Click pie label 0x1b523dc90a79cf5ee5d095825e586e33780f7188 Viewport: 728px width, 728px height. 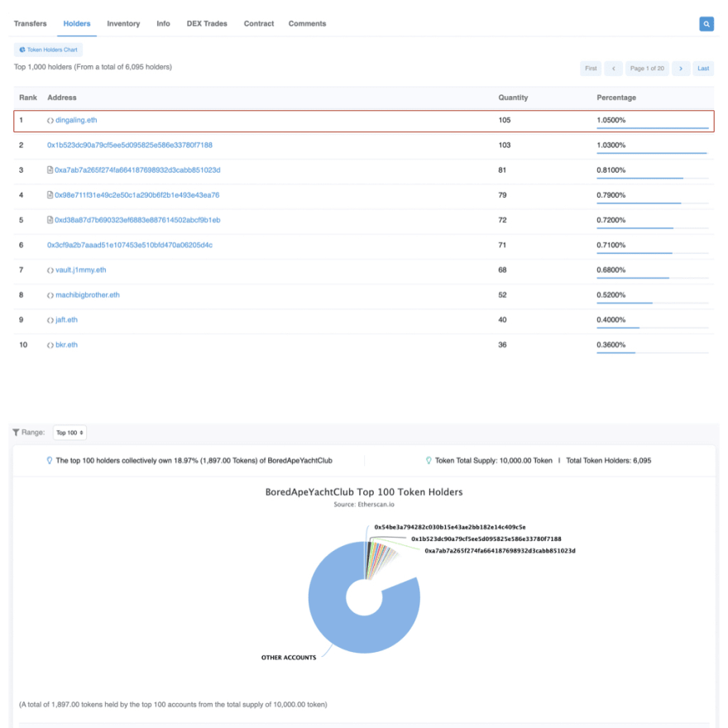[486, 539]
